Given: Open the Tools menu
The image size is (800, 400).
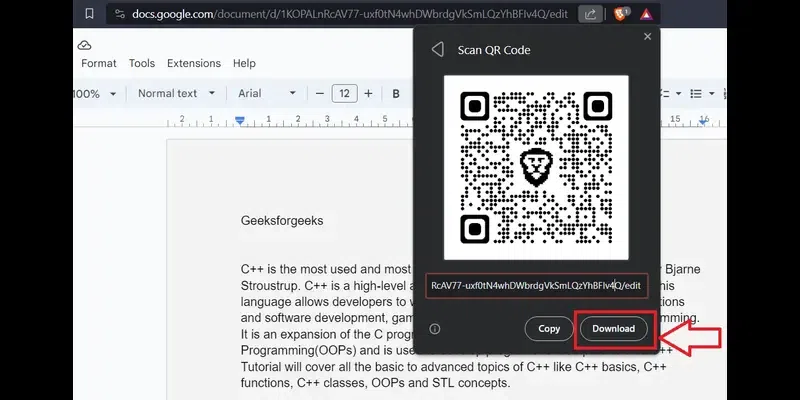Looking at the screenshot, I should 141,63.
